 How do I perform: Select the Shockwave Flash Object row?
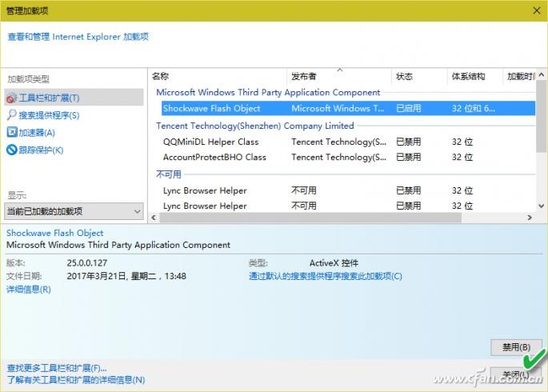pos(211,109)
